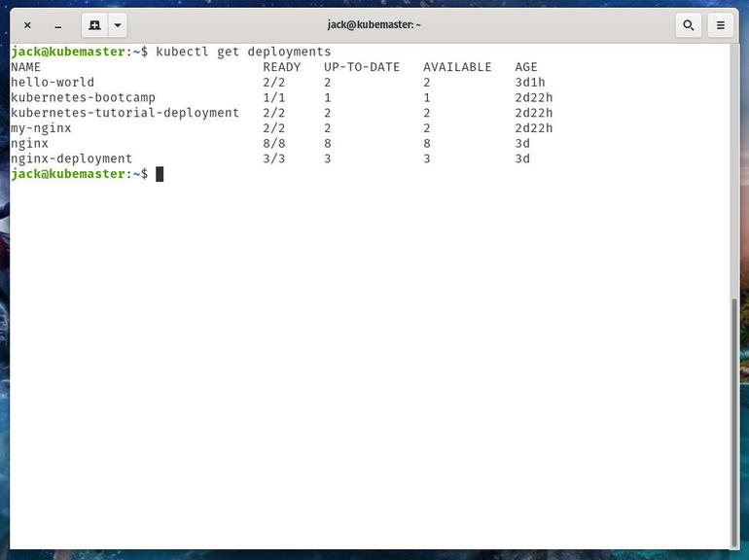Open a new terminal tab

pos(94,25)
